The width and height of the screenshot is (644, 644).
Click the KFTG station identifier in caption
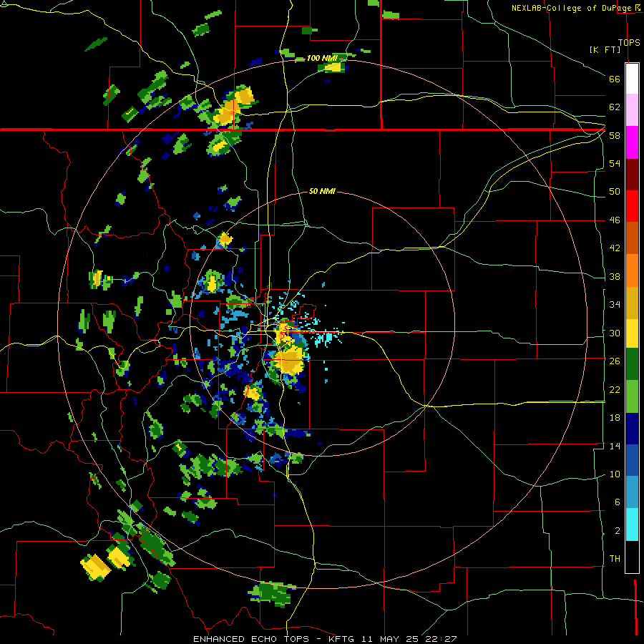343,639
